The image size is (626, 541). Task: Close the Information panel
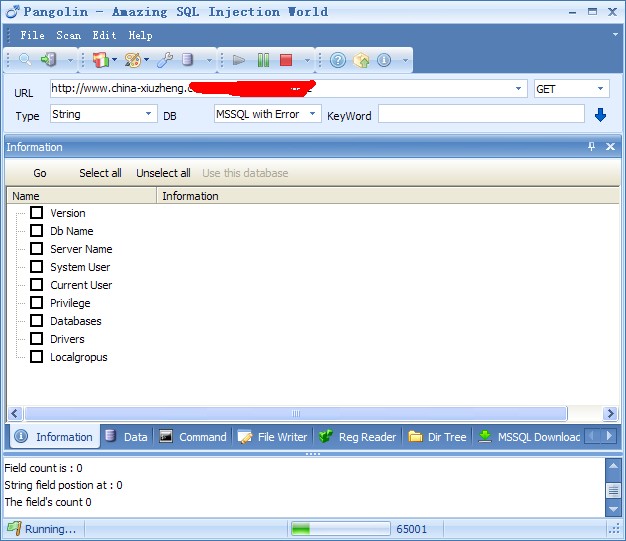pyautogui.click(x=610, y=147)
